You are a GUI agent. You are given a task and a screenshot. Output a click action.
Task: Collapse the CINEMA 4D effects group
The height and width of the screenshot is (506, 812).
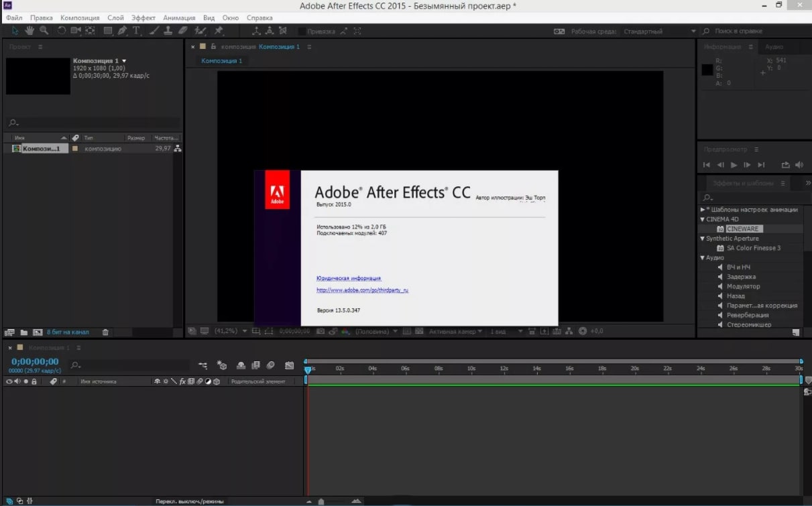(x=703, y=219)
